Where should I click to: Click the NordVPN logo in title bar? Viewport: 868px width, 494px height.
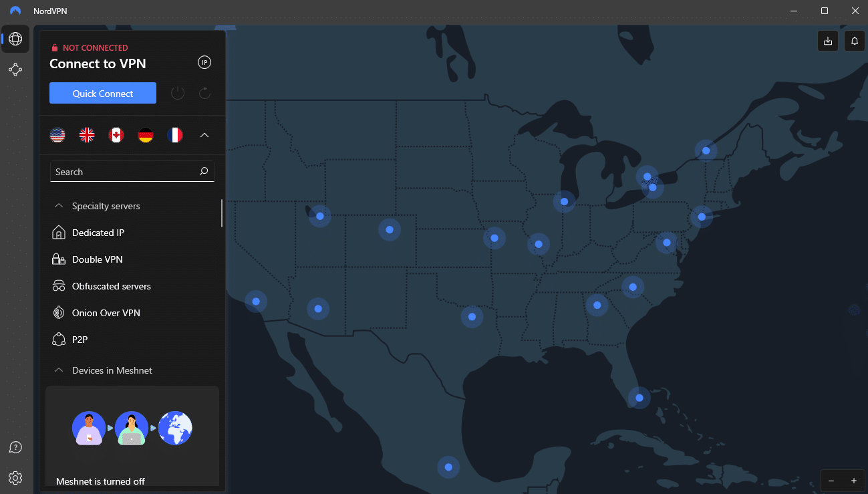coord(15,11)
